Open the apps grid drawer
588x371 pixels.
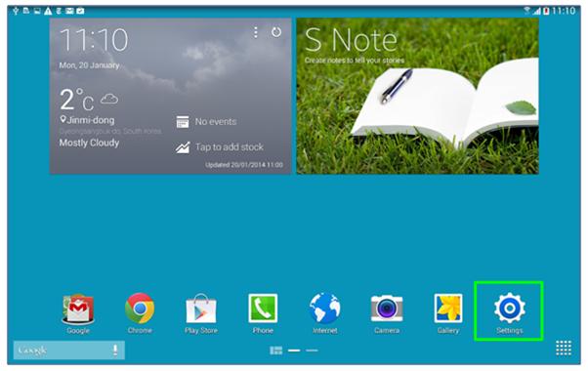pos(564,349)
